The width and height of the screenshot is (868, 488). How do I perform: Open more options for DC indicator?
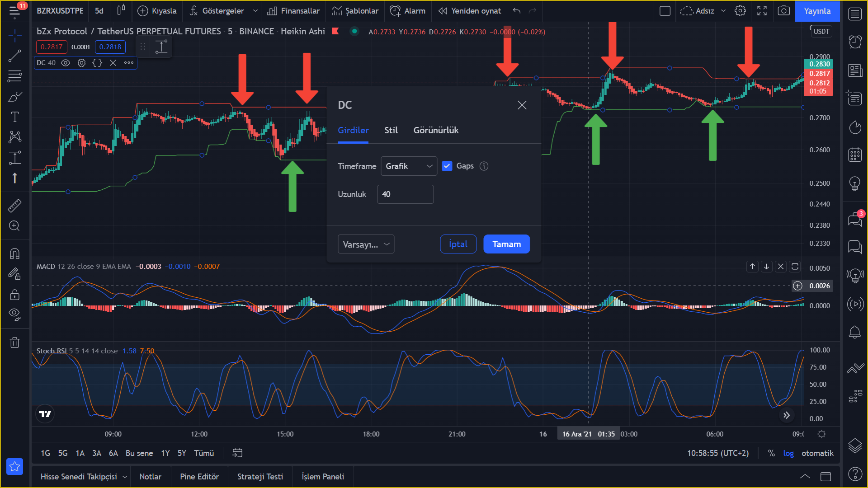click(x=129, y=63)
